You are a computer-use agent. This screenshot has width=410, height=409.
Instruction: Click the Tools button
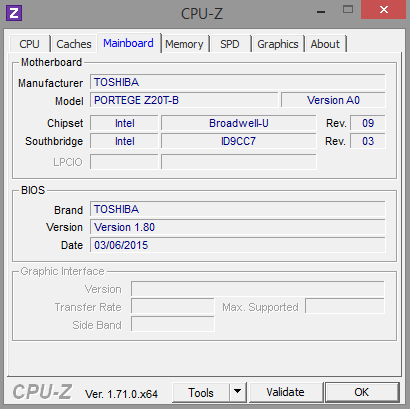pos(201,392)
